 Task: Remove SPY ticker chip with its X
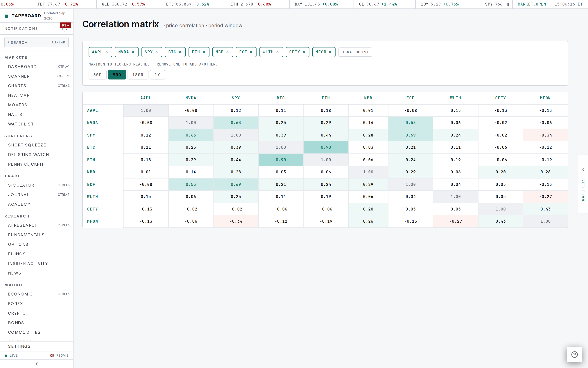tap(157, 52)
